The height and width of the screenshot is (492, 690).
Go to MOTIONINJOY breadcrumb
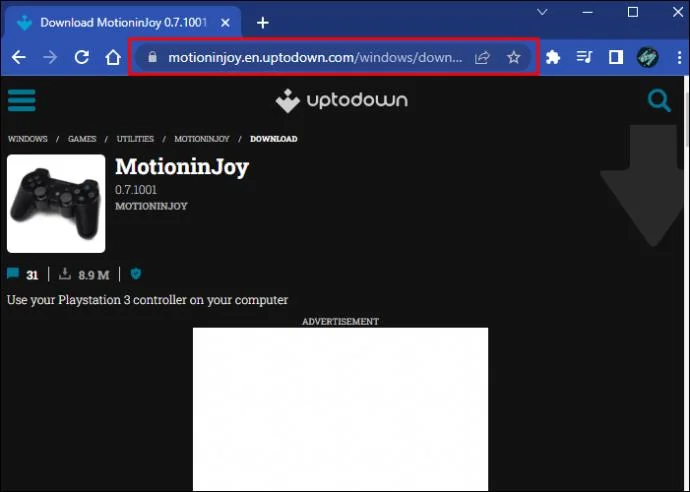click(x=202, y=139)
